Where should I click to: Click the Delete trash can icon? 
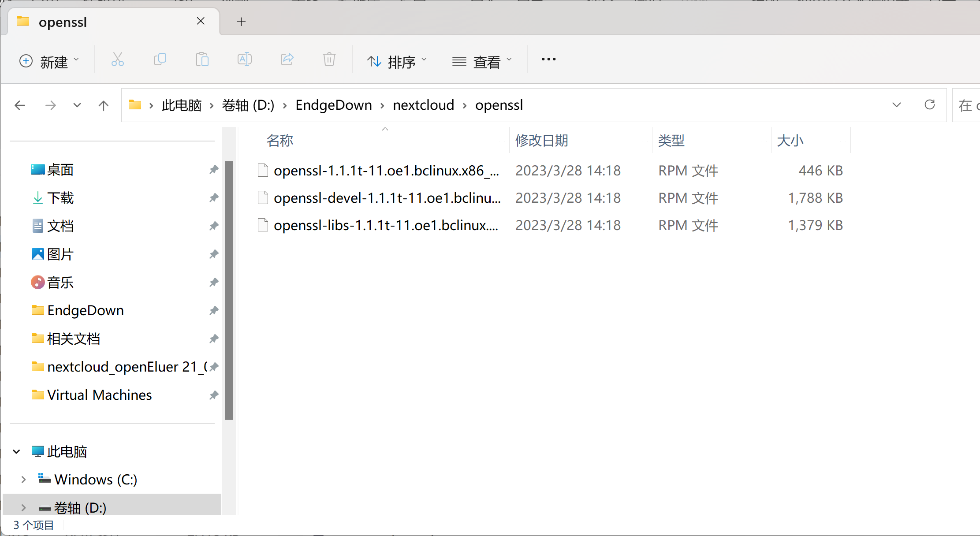pos(329,60)
